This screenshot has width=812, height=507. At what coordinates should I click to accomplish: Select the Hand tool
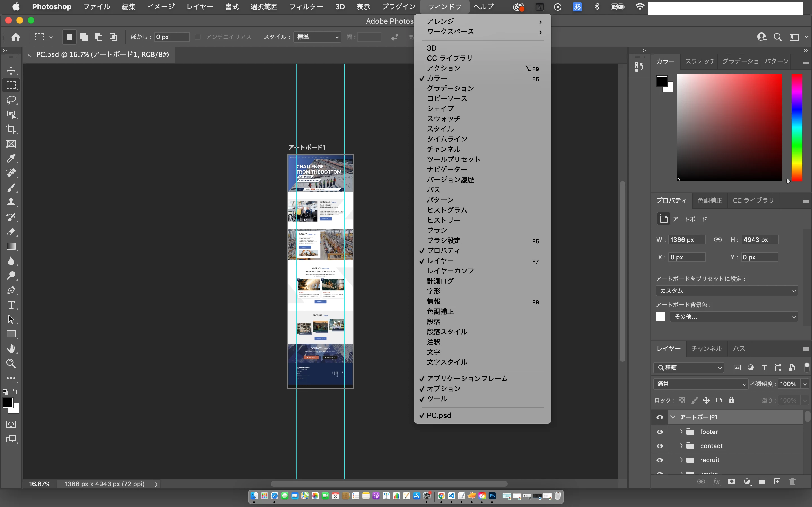pos(11,349)
